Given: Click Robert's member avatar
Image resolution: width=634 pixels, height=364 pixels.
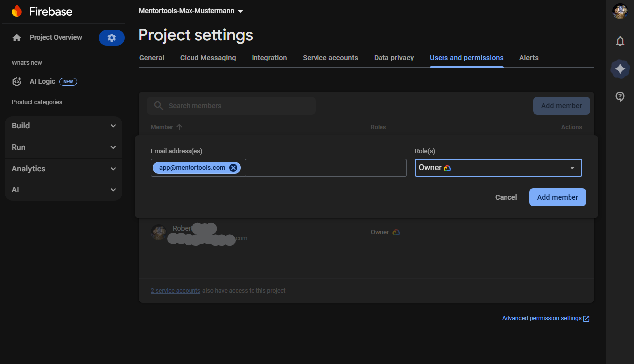Looking at the screenshot, I should click(159, 232).
